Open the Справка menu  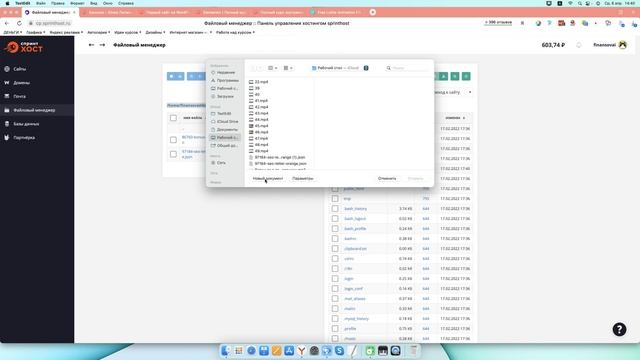tap(126, 3)
